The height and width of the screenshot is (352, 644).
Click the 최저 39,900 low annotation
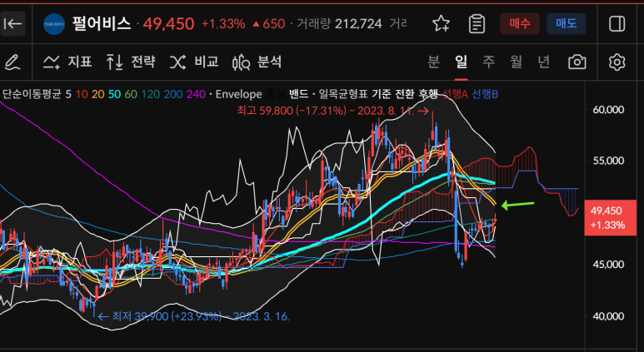(x=194, y=316)
